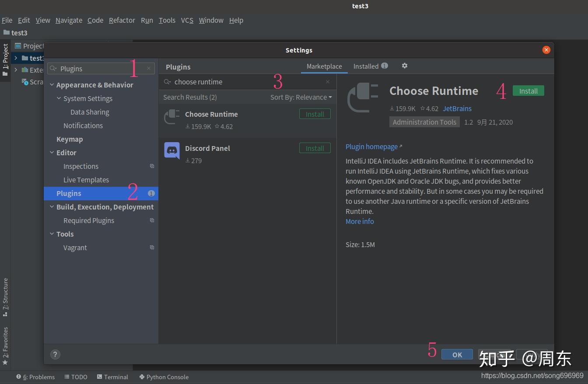The image size is (588, 384).
Task: Click the copy icon next to Inspections
Action: pos(152,166)
